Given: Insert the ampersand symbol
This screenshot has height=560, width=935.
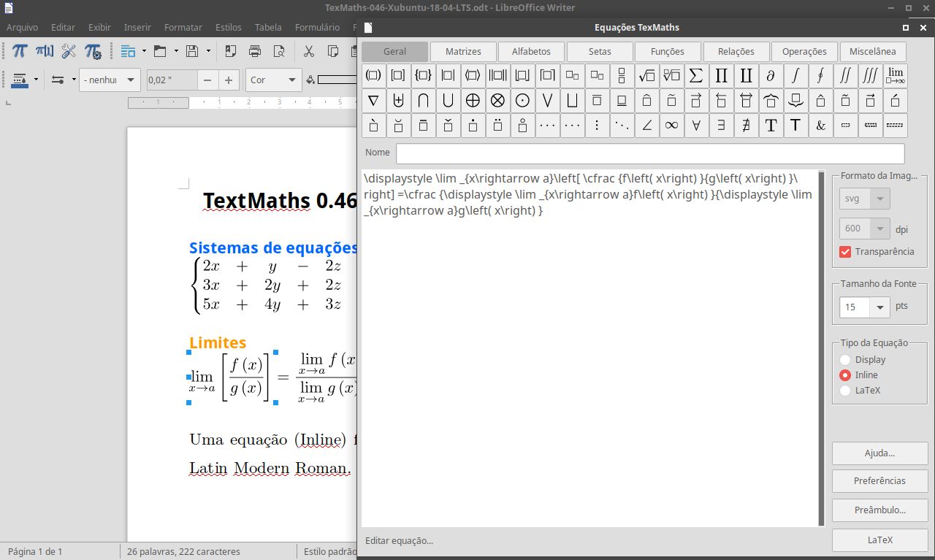Looking at the screenshot, I should point(820,125).
